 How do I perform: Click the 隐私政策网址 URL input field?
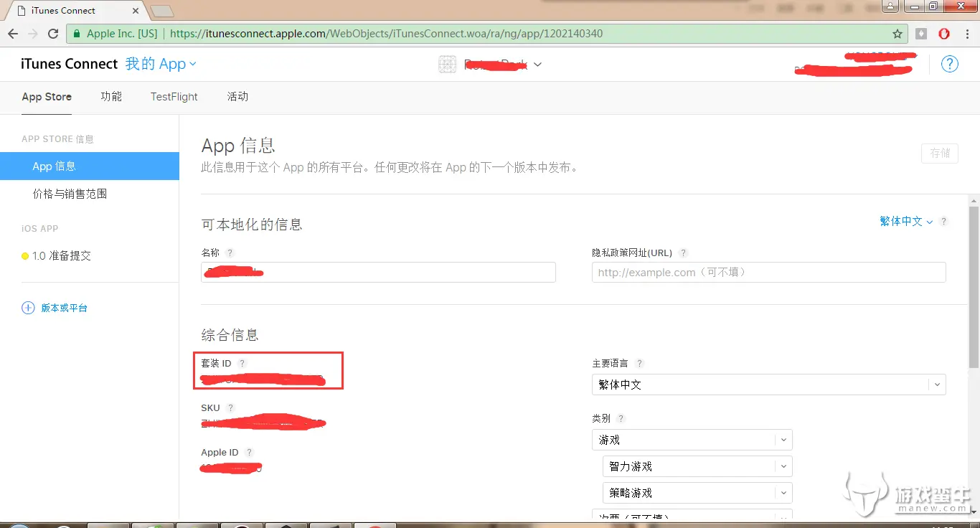point(768,272)
